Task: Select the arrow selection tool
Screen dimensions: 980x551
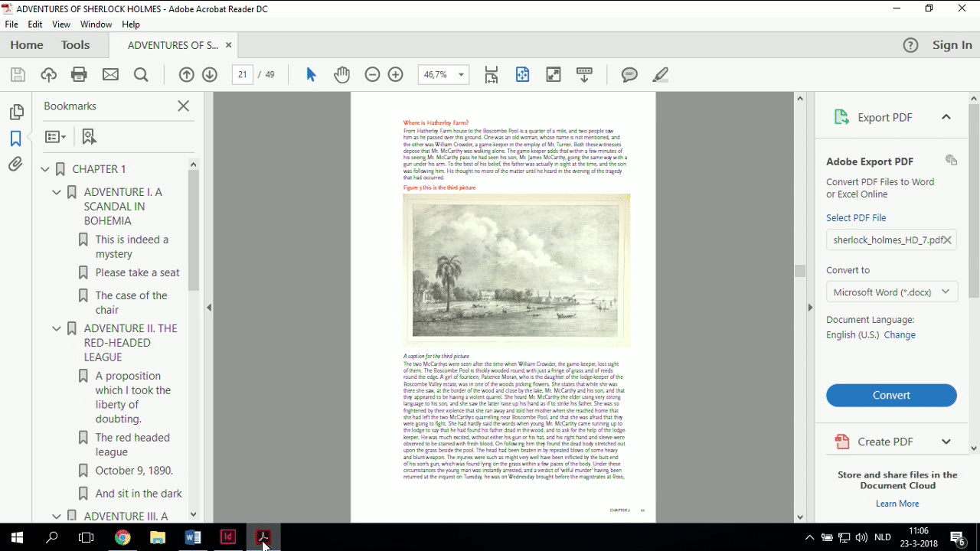Action: tap(311, 74)
